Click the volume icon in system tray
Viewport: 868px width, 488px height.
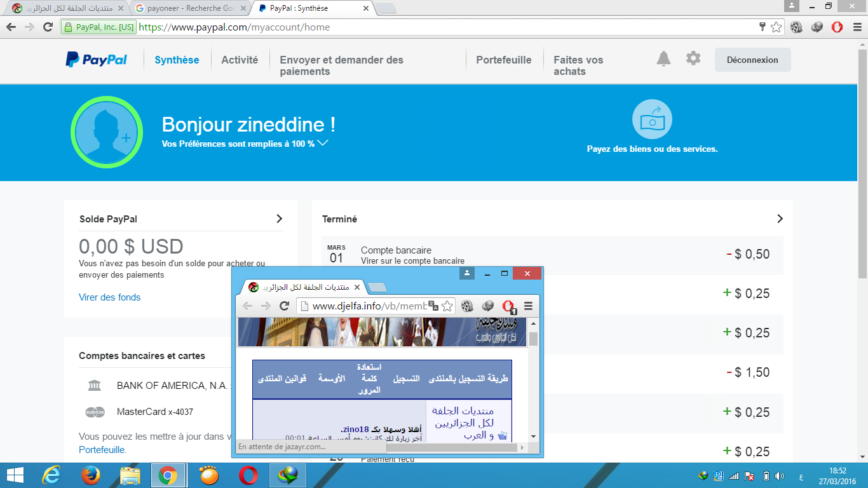780,476
